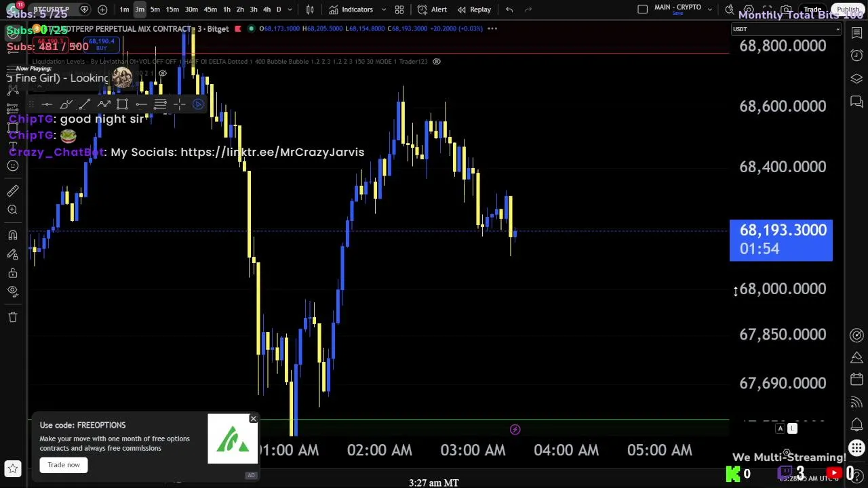Image resolution: width=868 pixels, height=488 pixels.
Task: Switch chart to daily D interval
Action: (x=278, y=9)
